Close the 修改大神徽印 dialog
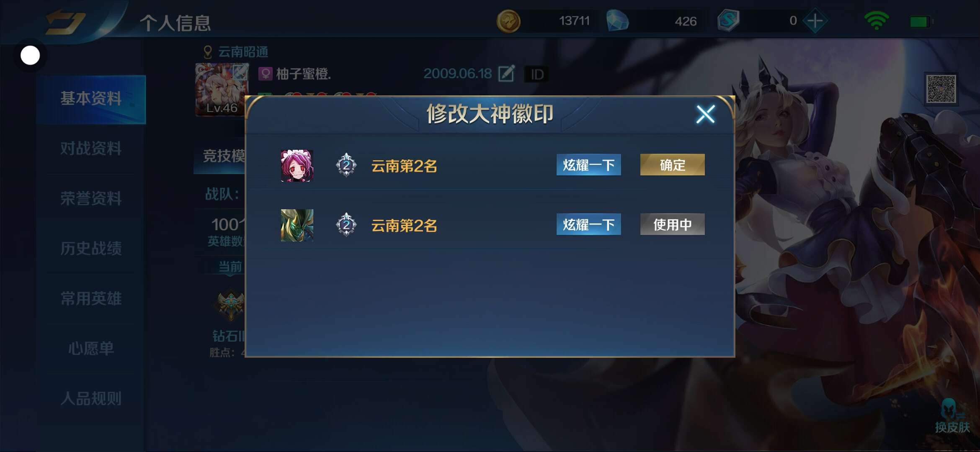This screenshot has width=980, height=452. click(x=705, y=114)
